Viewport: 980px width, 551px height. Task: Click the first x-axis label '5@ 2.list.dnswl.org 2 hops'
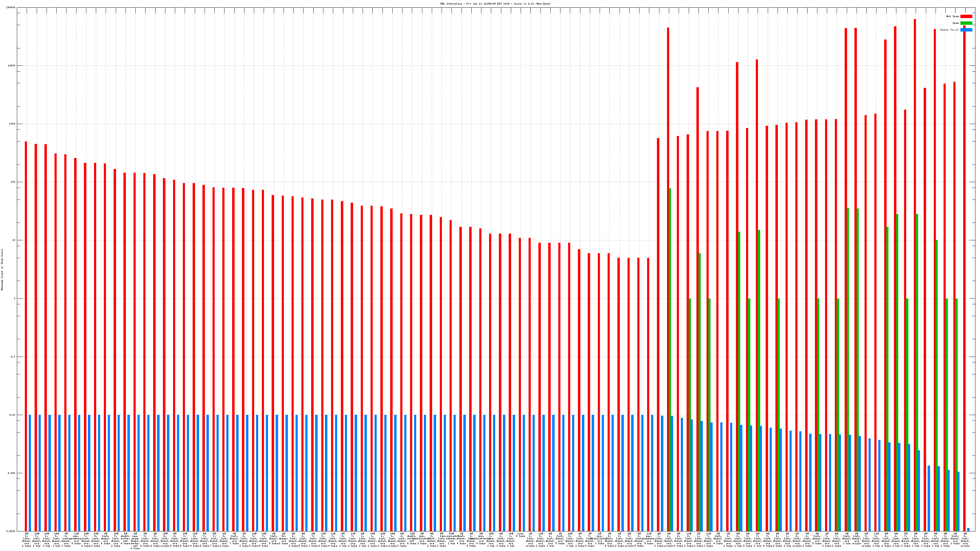coord(27,540)
